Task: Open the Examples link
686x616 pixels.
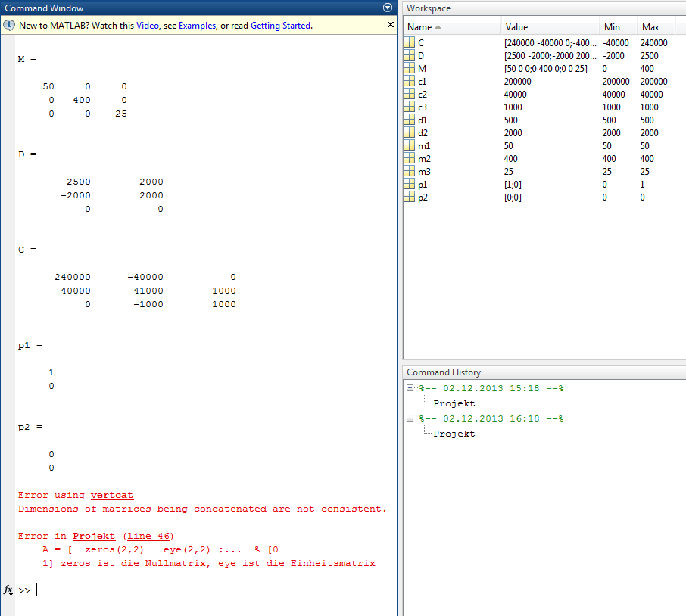Action: click(197, 26)
